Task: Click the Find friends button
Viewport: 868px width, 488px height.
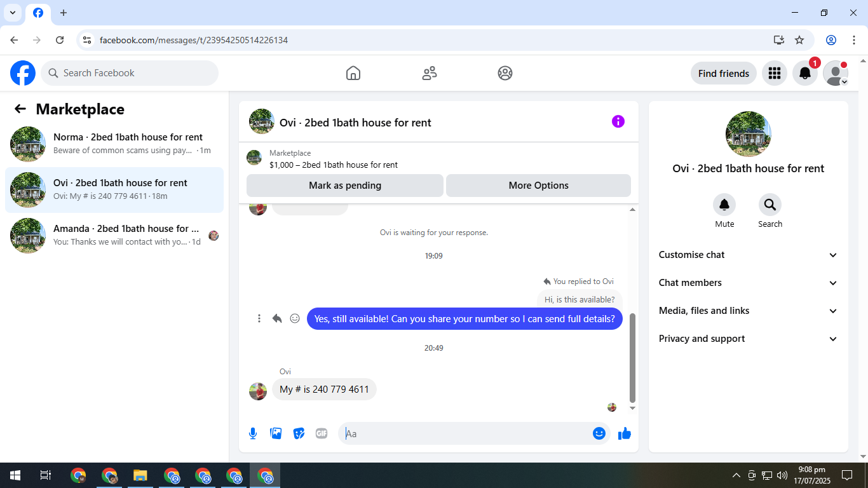Action: pos(724,73)
